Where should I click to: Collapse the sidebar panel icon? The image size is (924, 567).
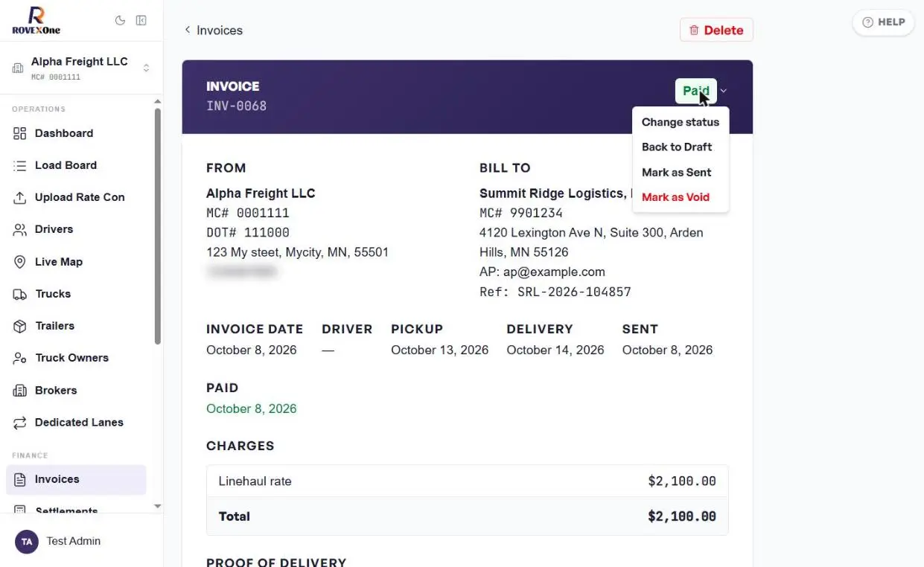[x=141, y=21]
